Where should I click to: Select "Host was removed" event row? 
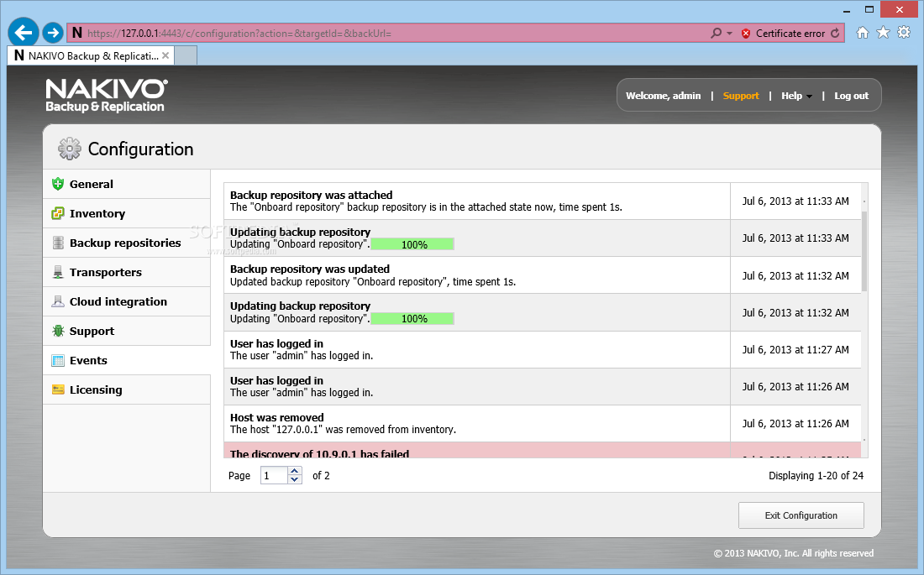tap(542, 424)
